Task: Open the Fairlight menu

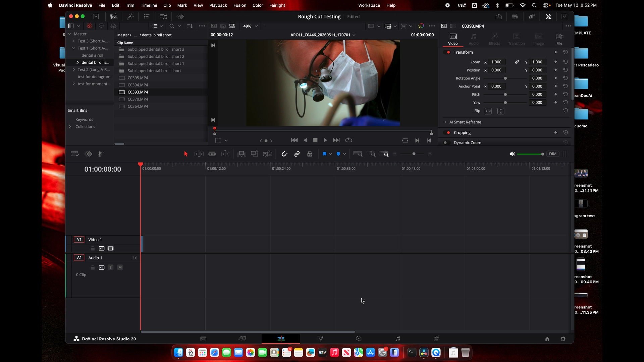Action: tap(277, 5)
